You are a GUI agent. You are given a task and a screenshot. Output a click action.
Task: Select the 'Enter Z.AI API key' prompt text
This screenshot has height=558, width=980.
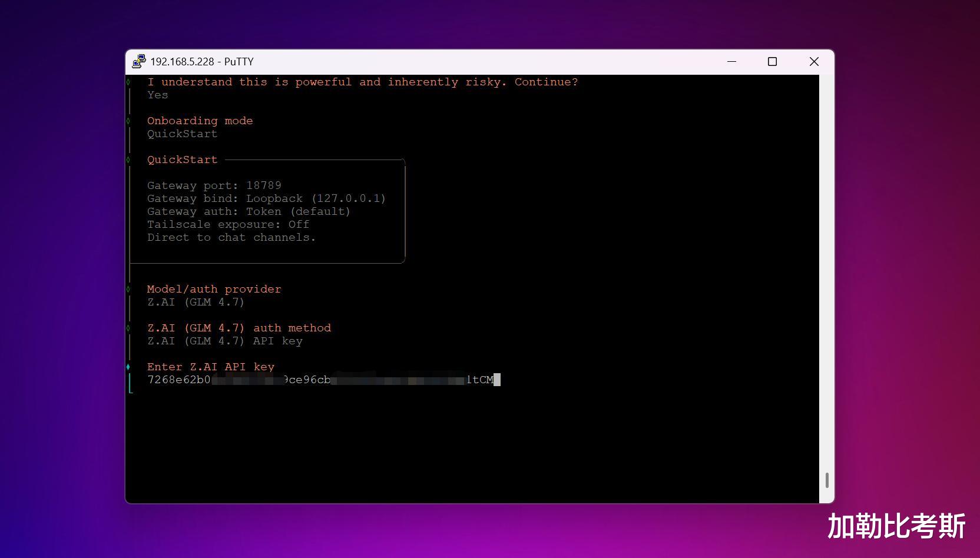pos(211,367)
